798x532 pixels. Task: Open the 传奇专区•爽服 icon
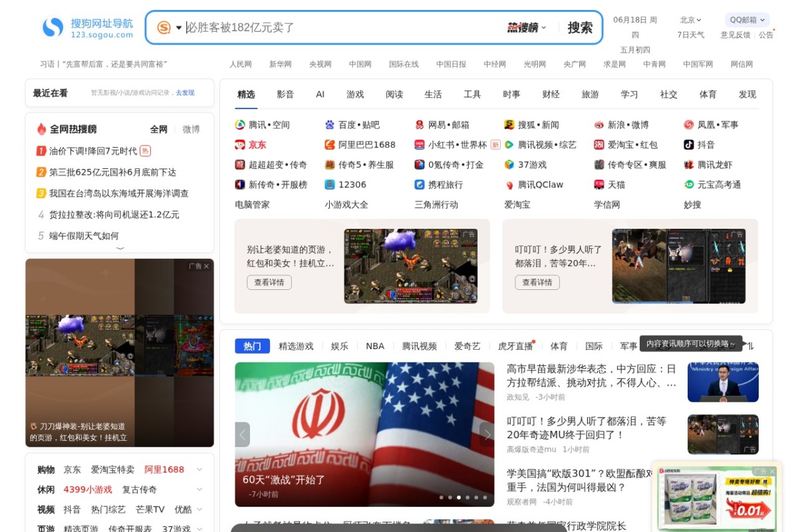(x=599, y=164)
